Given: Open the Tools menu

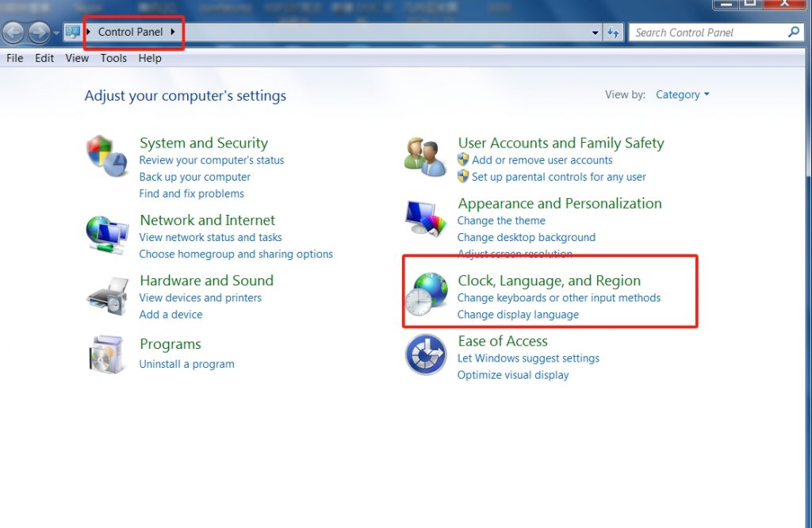Looking at the screenshot, I should coord(113,58).
